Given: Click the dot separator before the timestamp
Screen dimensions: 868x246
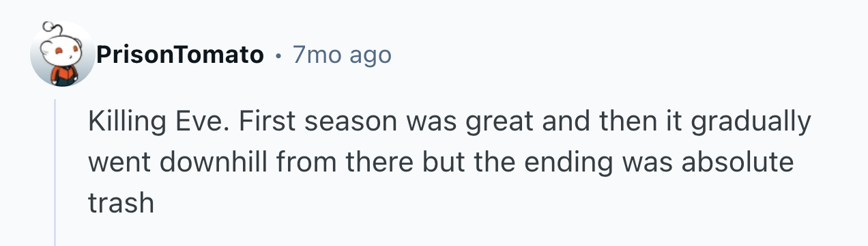Looking at the screenshot, I should click(278, 55).
